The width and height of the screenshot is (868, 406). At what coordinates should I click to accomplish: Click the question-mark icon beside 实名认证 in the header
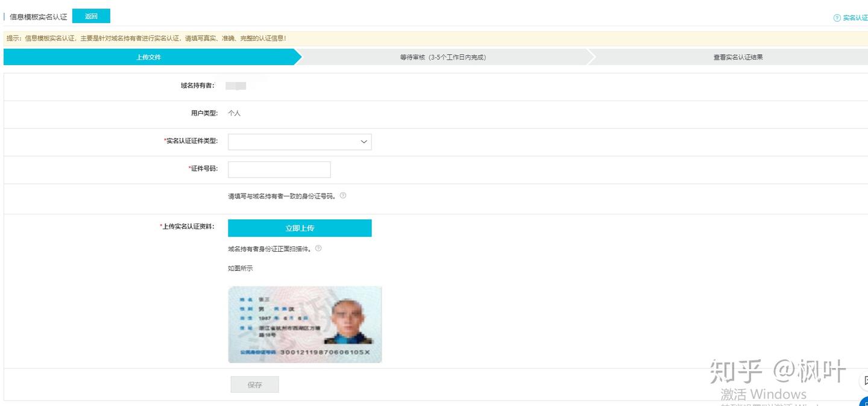(837, 18)
